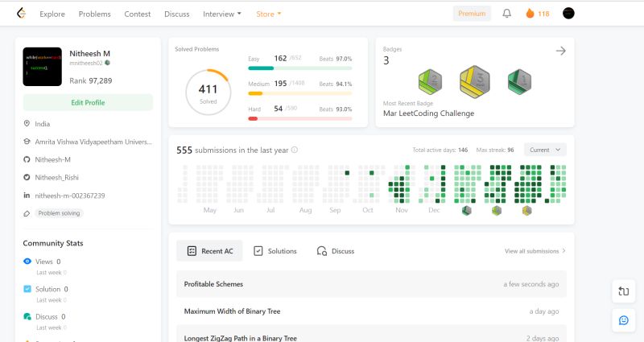The image size is (644, 342).
Task: Go to the Problems page
Action: (95, 14)
